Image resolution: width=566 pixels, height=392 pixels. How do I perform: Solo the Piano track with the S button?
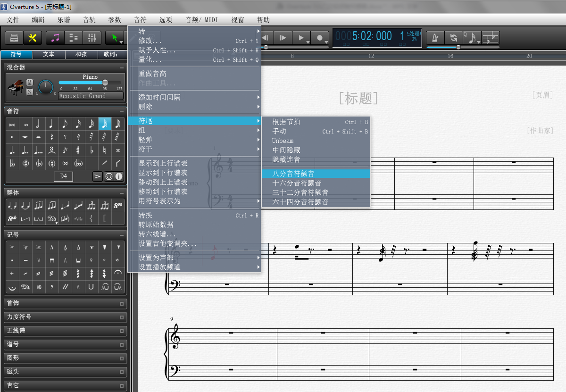pos(29,92)
